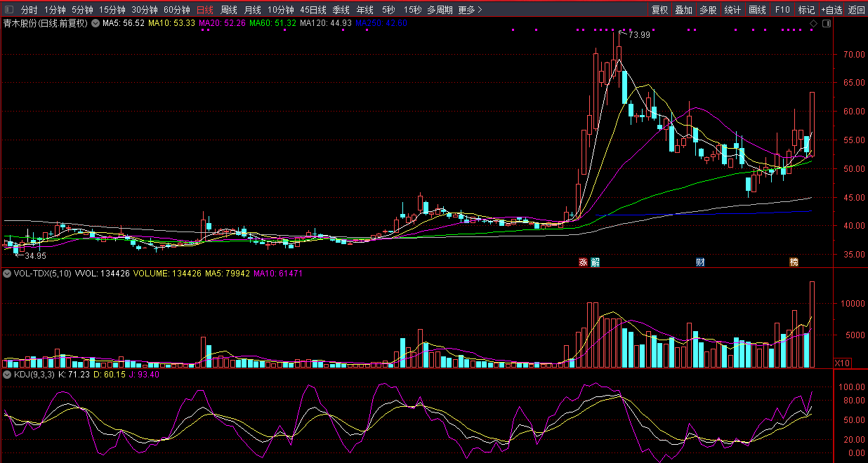Open the 复权 adjustment options

tap(659, 10)
